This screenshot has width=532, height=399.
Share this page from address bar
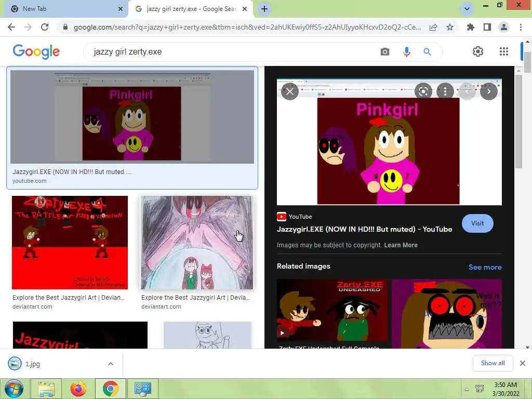pyautogui.click(x=433, y=27)
